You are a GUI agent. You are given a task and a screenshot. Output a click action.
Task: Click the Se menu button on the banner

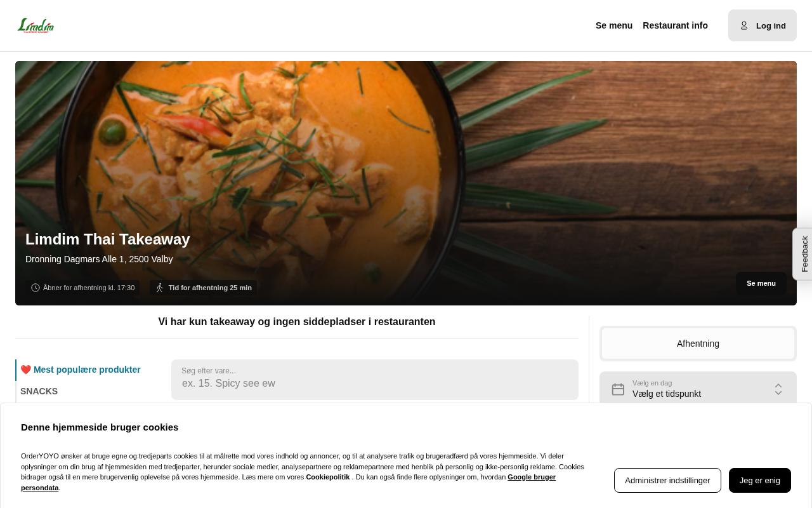point(761,283)
